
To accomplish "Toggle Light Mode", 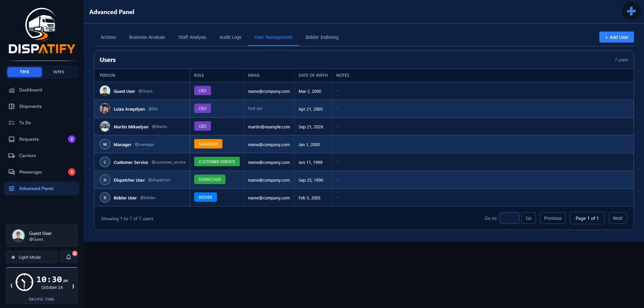I will [x=32, y=257].
